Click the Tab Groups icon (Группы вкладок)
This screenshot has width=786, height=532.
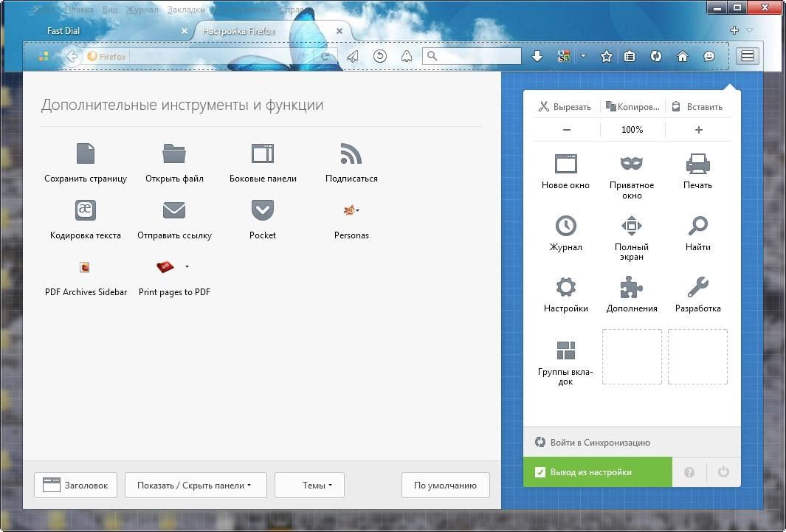click(x=566, y=350)
